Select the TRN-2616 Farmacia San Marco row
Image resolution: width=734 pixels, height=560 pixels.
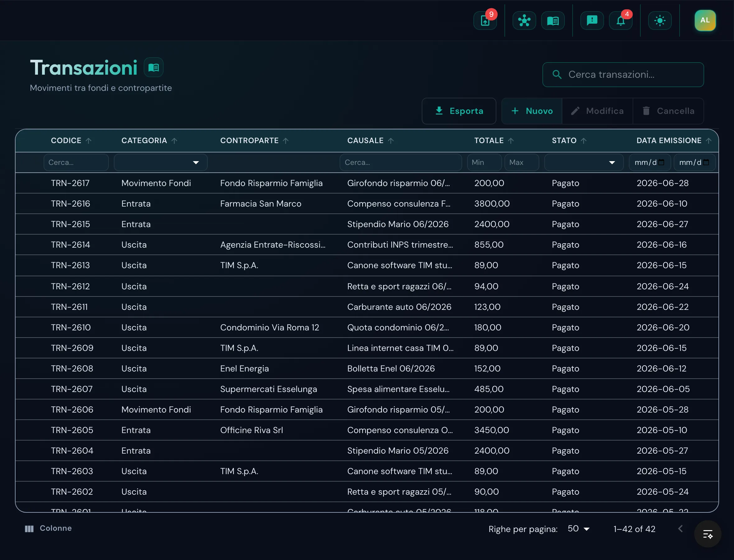[x=367, y=204]
